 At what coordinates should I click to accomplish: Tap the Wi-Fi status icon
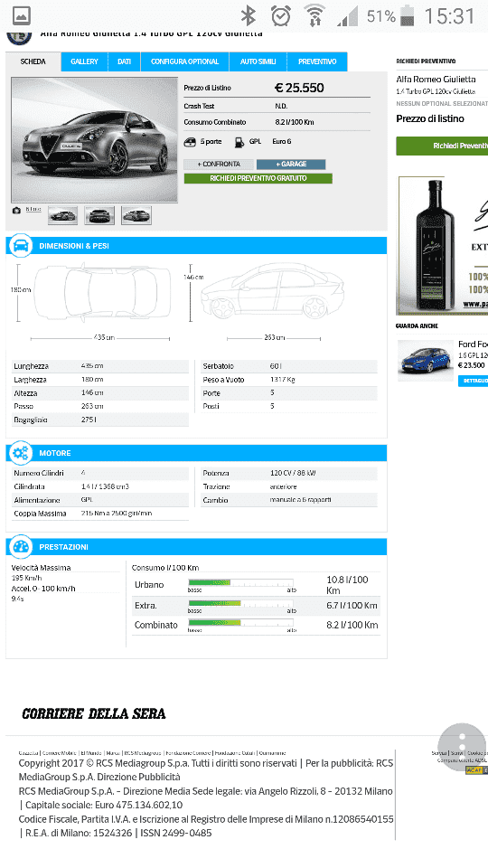coord(314,15)
